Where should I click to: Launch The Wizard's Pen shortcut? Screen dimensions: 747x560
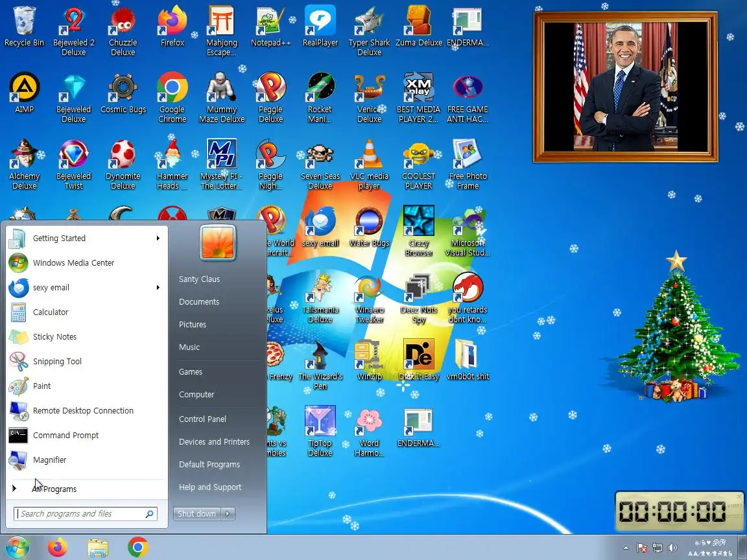[x=320, y=364]
